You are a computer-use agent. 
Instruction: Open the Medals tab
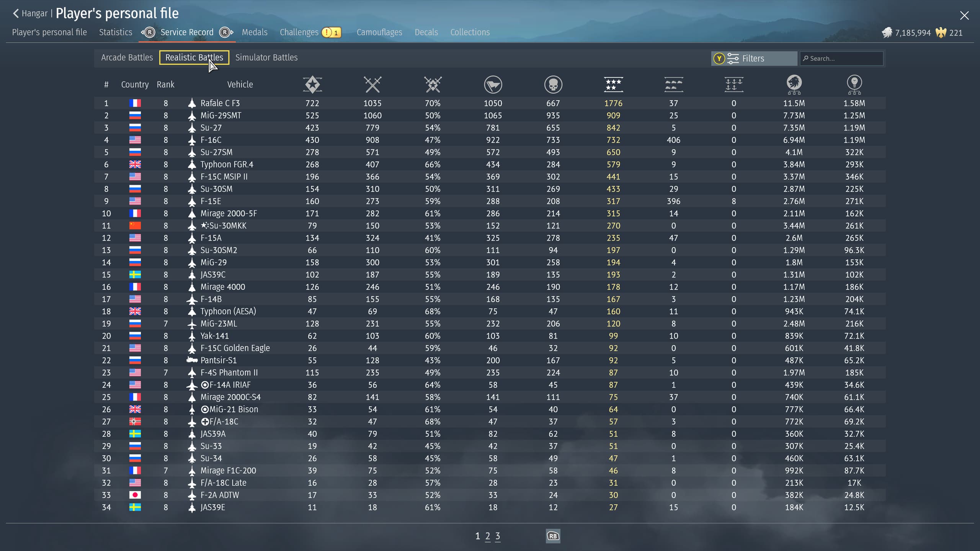click(x=255, y=33)
